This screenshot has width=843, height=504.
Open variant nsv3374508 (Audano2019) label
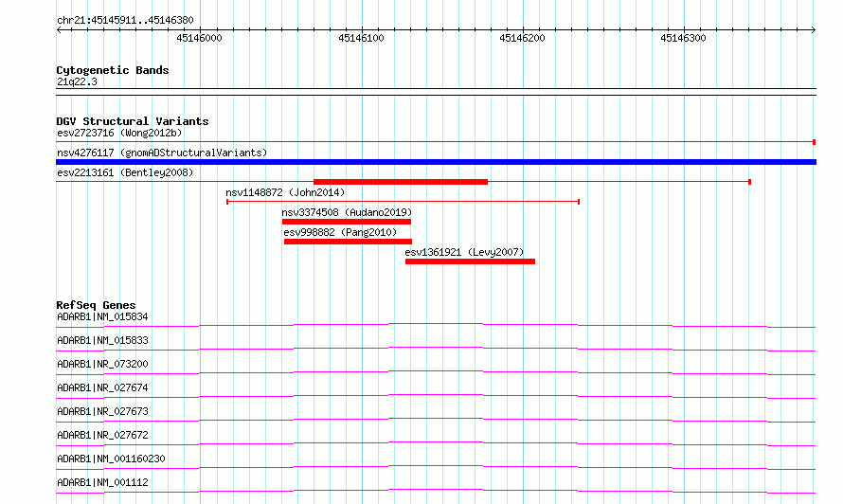click(347, 212)
